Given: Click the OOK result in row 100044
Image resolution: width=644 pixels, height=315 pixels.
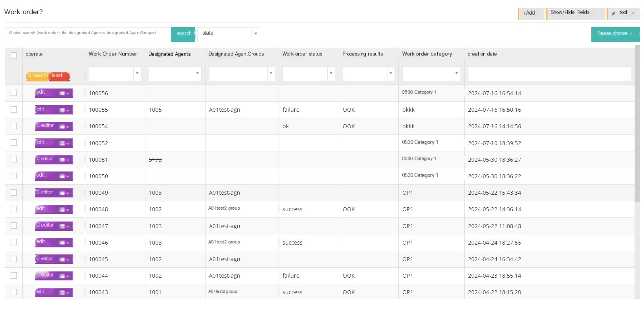Looking at the screenshot, I should pyautogui.click(x=349, y=276).
